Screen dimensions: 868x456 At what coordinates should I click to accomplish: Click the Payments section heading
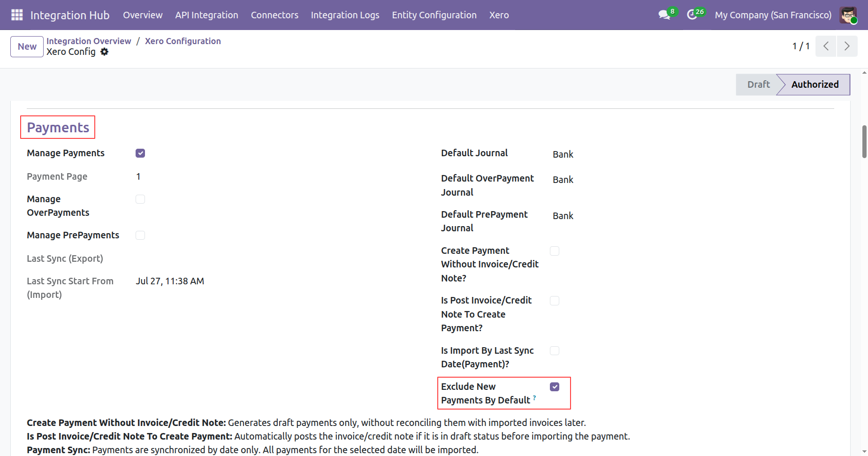(58, 127)
